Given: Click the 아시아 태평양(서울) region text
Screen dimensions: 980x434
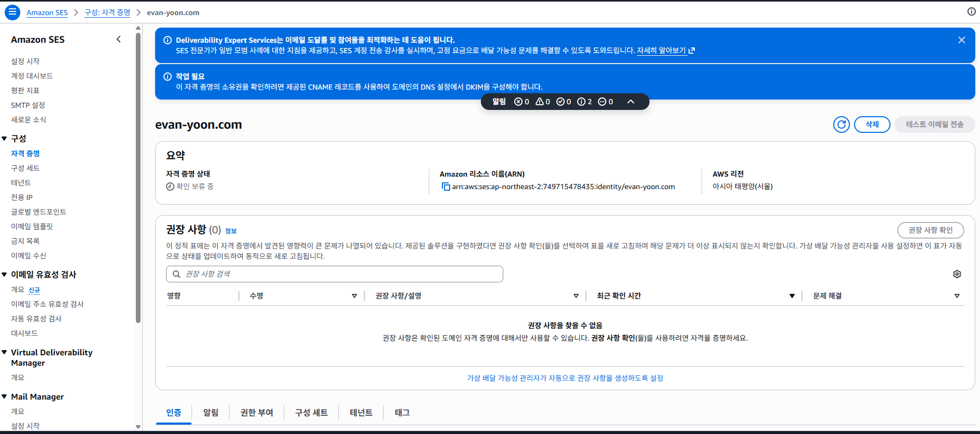Looking at the screenshot, I should tap(743, 187).
